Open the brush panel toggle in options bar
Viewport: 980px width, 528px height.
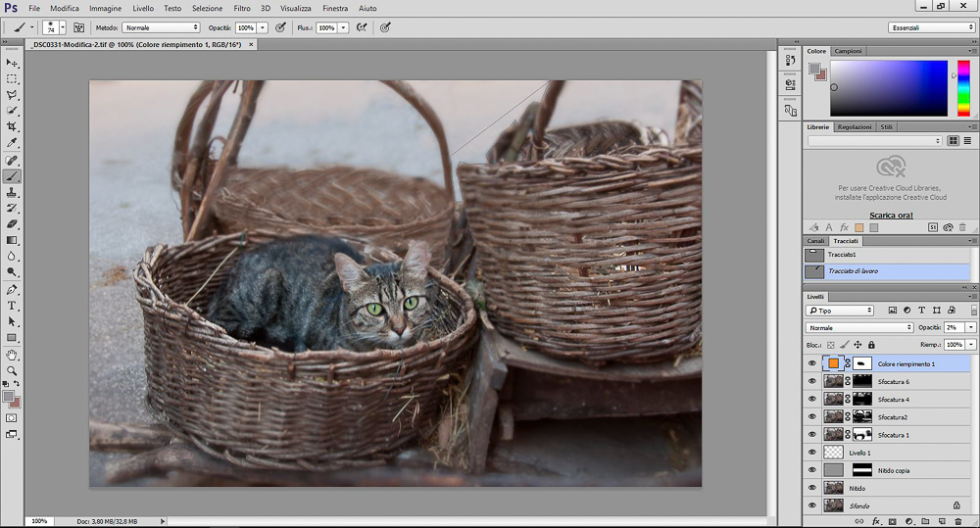coord(78,27)
